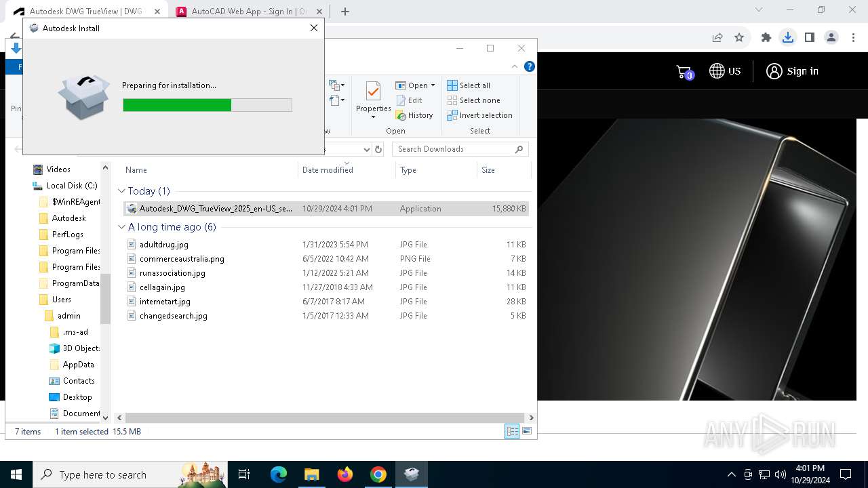Bookmark this page with star icon
The width and height of the screenshot is (868, 488).
[739, 38]
